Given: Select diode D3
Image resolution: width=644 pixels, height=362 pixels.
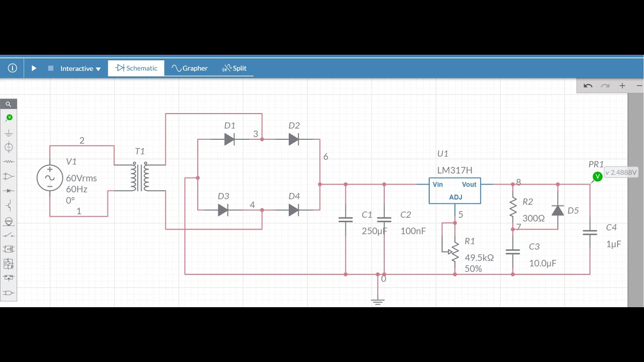Looking at the screenshot, I should point(223,210).
